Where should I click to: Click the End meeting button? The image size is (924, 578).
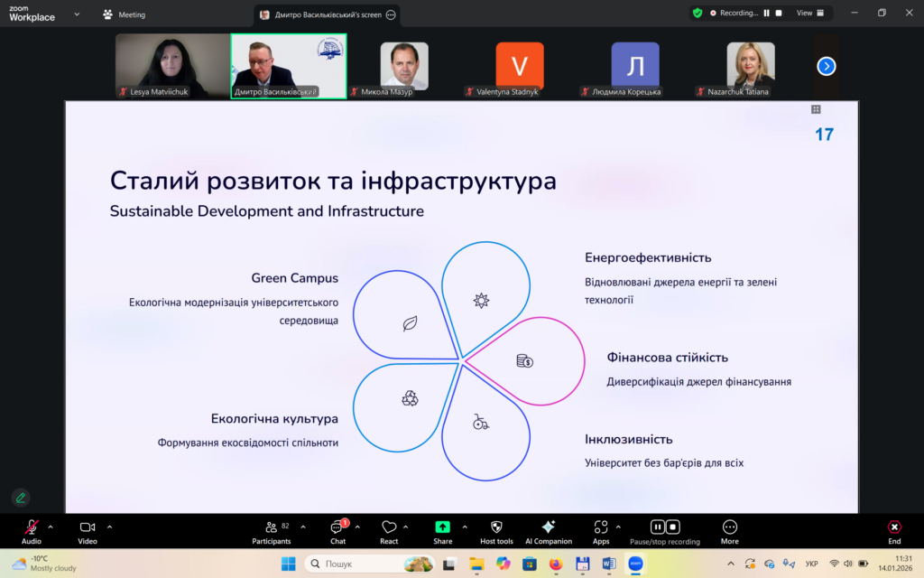click(893, 527)
